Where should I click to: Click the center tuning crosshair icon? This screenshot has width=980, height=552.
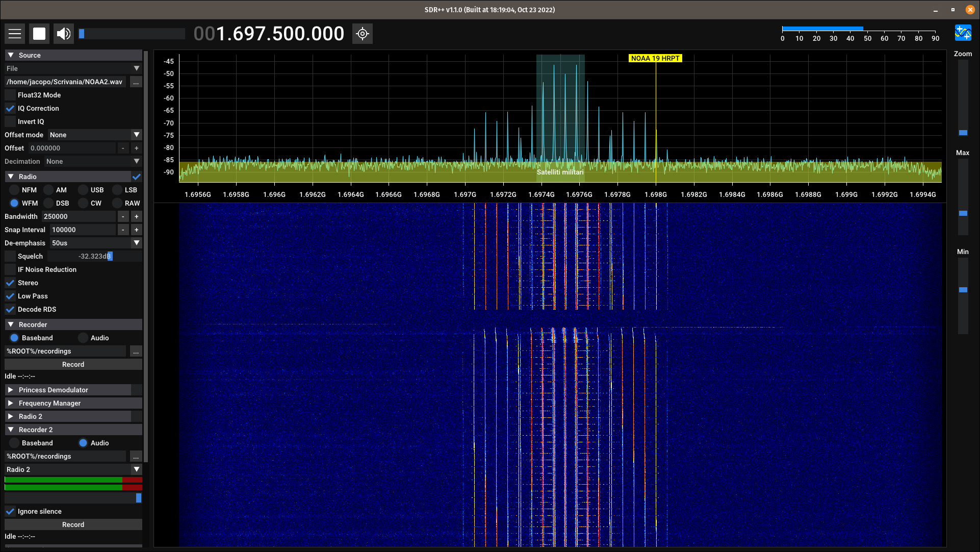click(363, 34)
